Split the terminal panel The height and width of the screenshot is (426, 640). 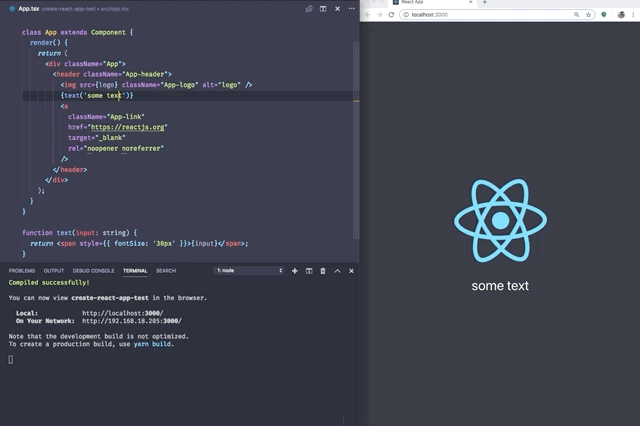click(x=309, y=271)
